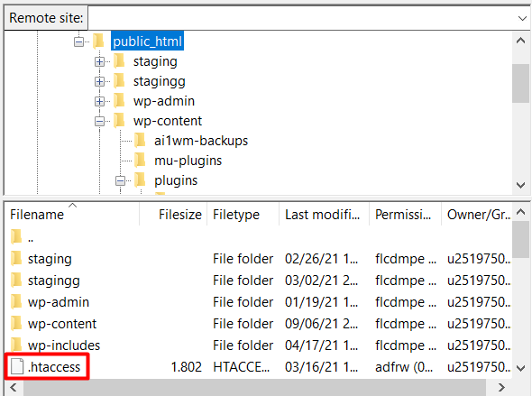Click the parent directory '..' folder icon
The image size is (532, 396).
[x=16, y=236]
